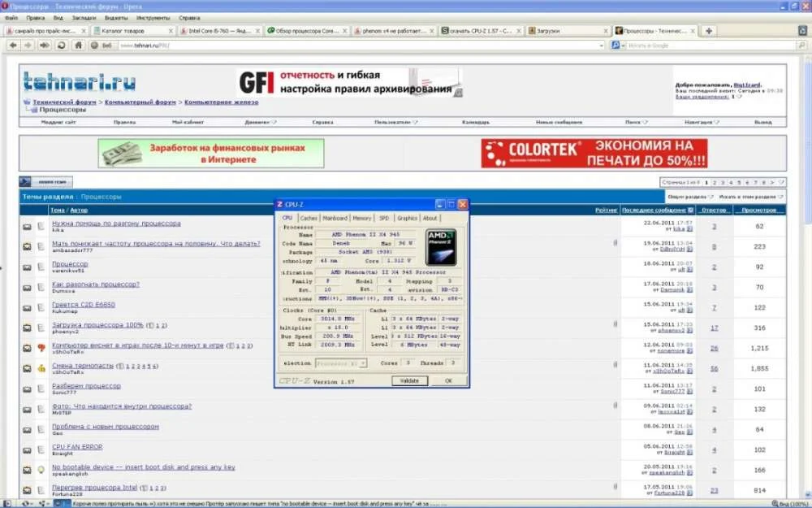This screenshot has height=508, width=812.
Task: Switch to the phenom x4 не работает browser tab
Action: point(394,31)
